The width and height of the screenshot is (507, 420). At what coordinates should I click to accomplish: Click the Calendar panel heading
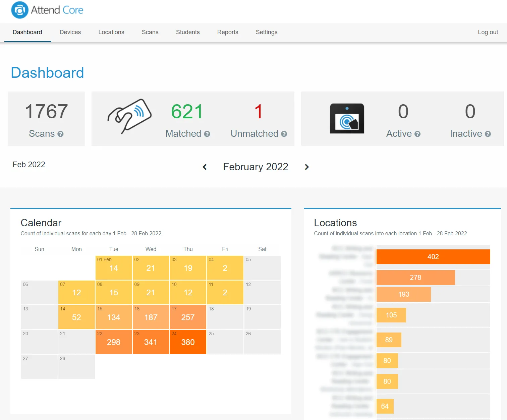[41, 223]
